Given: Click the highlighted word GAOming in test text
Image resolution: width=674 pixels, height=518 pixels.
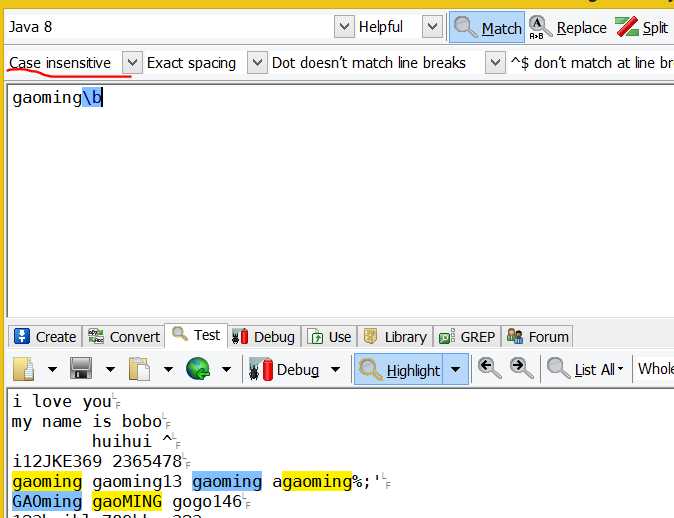Looking at the screenshot, I should (47, 501).
